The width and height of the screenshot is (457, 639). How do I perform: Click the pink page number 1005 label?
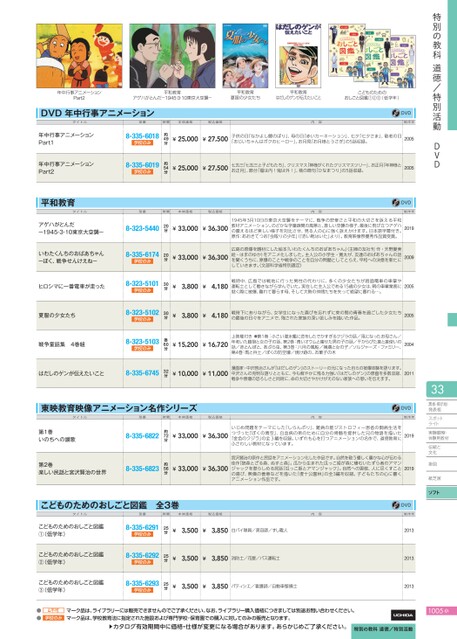click(x=438, y=611)
